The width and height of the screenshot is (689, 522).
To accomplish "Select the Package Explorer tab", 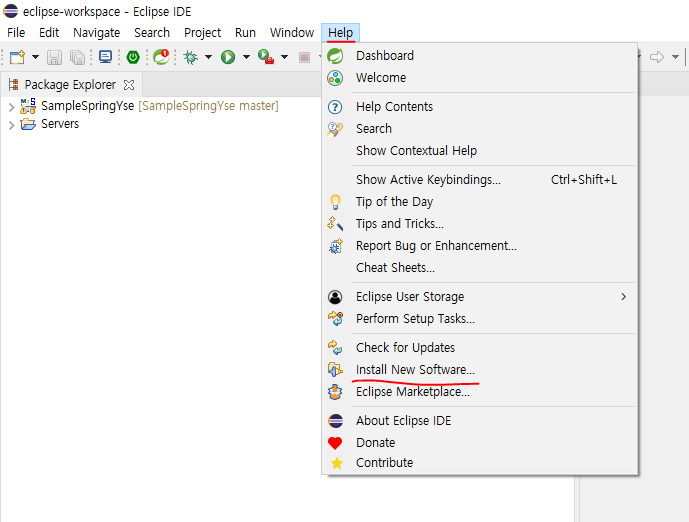I will click(70, 84).
